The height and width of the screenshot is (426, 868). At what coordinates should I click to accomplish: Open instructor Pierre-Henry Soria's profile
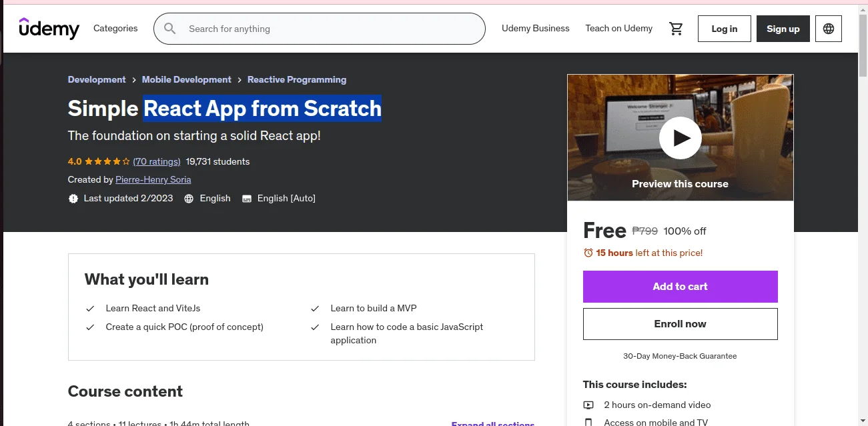(x=153, y=179)
